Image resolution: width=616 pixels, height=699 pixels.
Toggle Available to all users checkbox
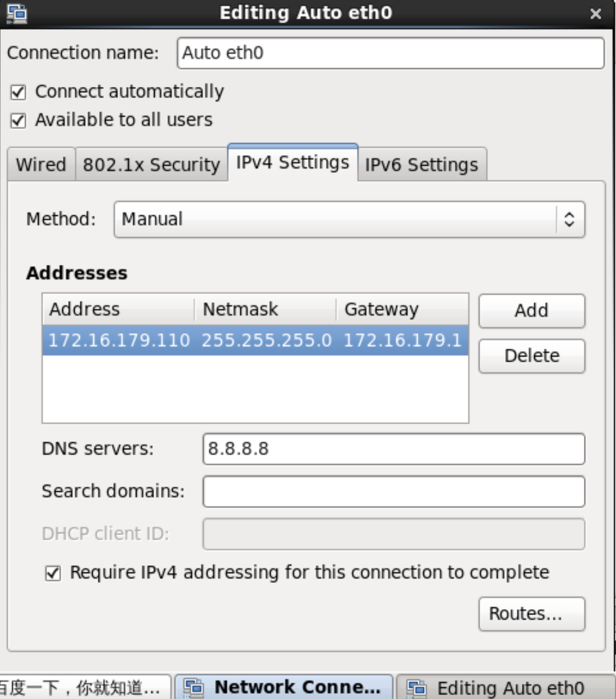(x=19, y=121)
